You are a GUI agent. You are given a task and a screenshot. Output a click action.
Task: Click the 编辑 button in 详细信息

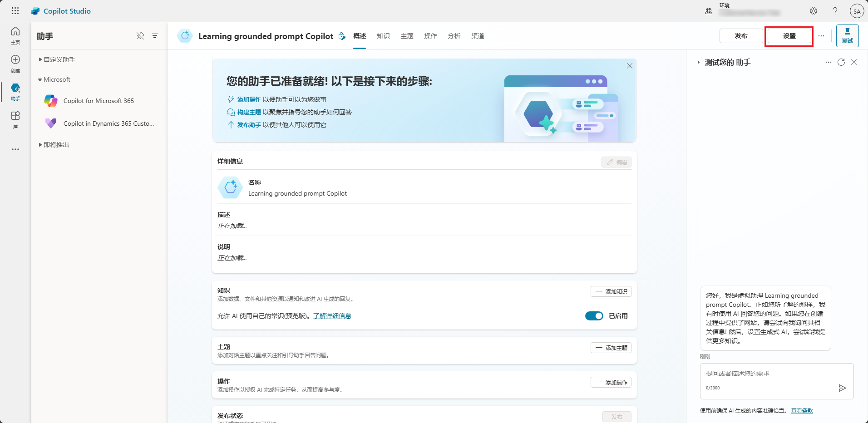point(616,162)
